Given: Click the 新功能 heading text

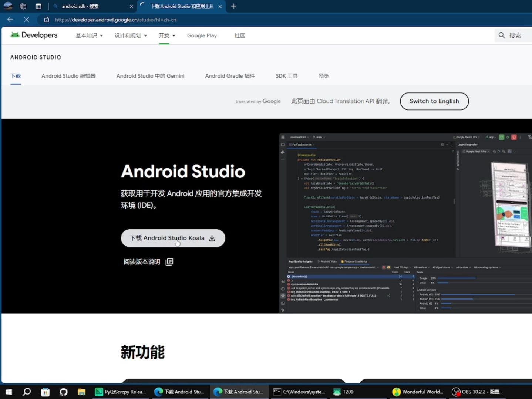Looking at the screenshot, I should click(x=143, y=352).
